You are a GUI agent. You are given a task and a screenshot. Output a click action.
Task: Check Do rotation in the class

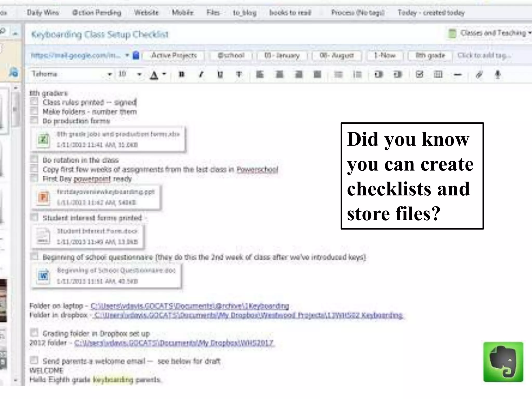point(34,159)
